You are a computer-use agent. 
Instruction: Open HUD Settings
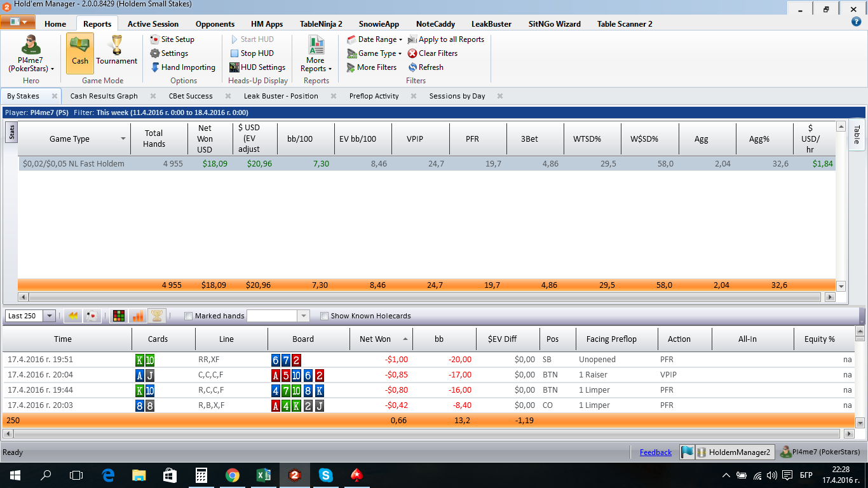coord(257,67)
